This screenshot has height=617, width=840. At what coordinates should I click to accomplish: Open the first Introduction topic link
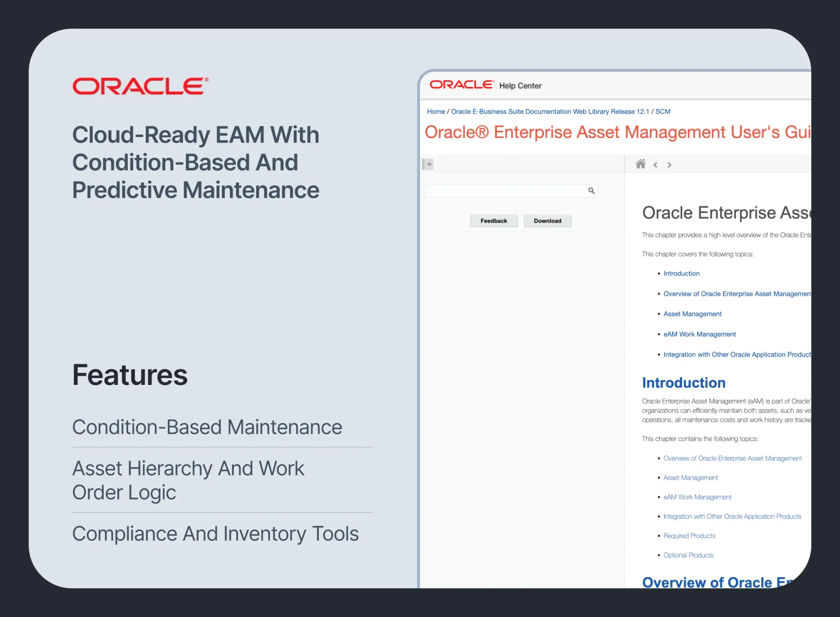coord(681,274)
